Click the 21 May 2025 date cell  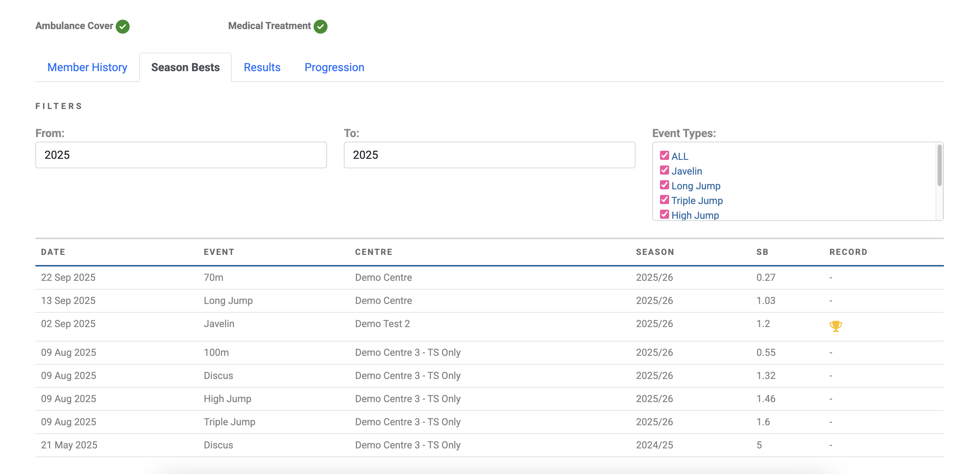pos(69,445)
